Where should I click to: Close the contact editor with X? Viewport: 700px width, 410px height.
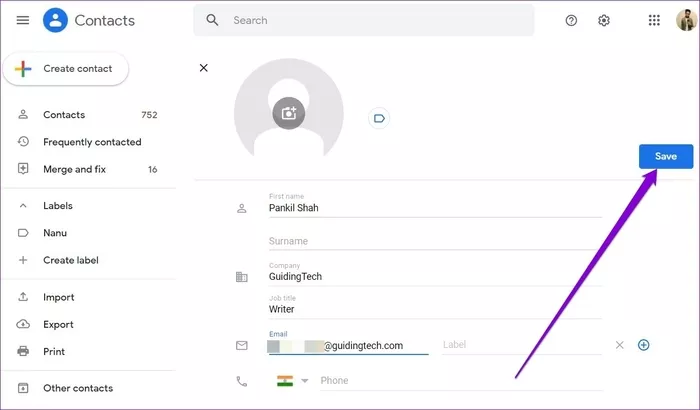point(204,68)
